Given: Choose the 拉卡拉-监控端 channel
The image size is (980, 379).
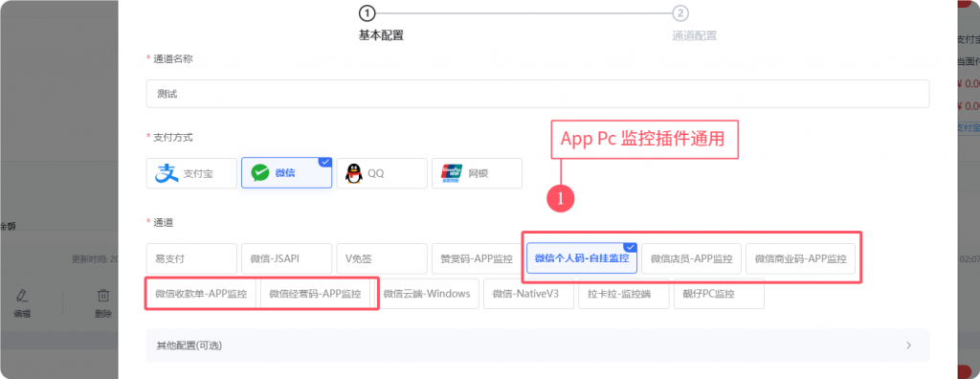Looking at the screenshot, I should click(x=624, y=293).
